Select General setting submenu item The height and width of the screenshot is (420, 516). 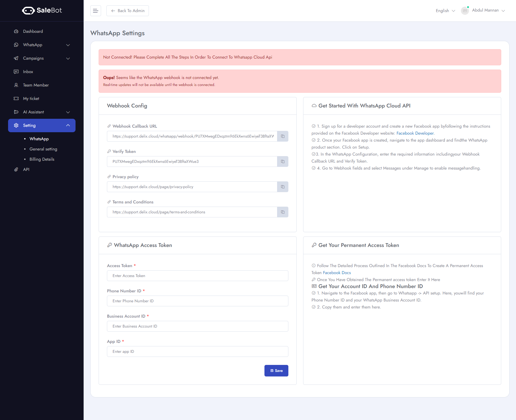pos(43,149)
